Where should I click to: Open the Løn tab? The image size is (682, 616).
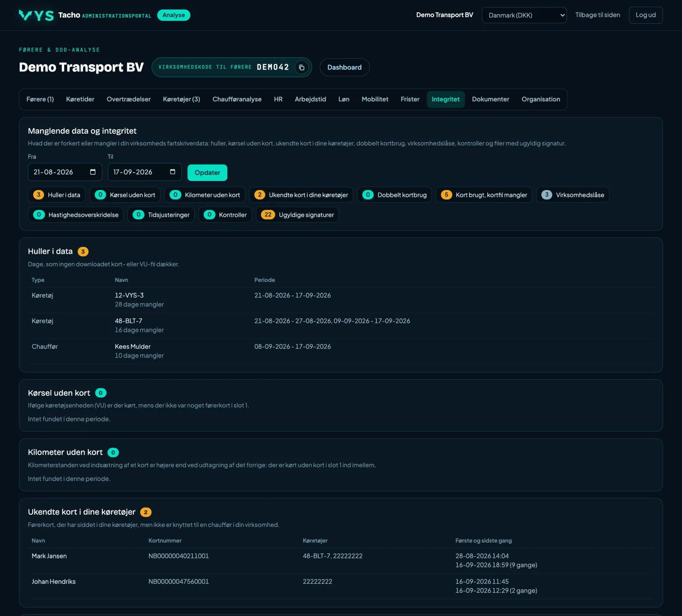344,99
